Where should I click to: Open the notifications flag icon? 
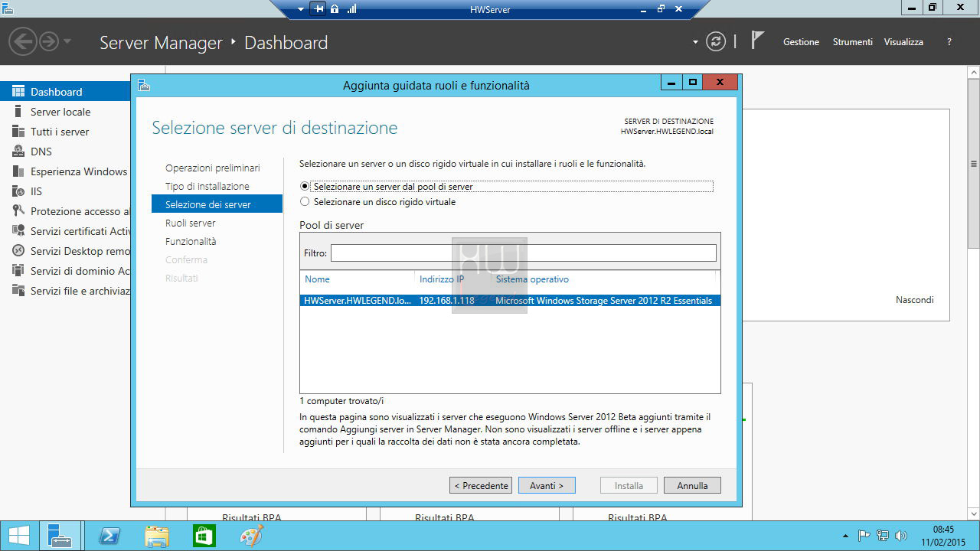(757, 41)
